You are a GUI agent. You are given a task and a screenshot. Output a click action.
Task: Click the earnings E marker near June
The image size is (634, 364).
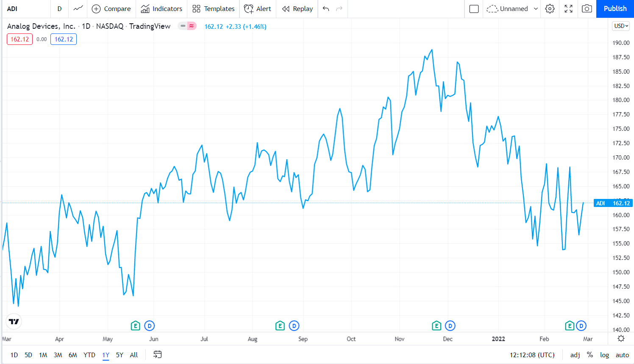click(x=135, y=326)
